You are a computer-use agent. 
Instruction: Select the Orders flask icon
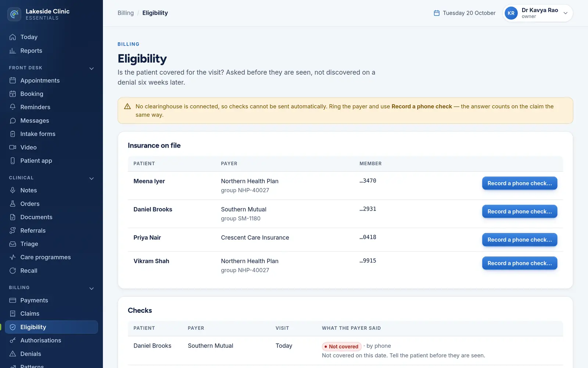12,204
